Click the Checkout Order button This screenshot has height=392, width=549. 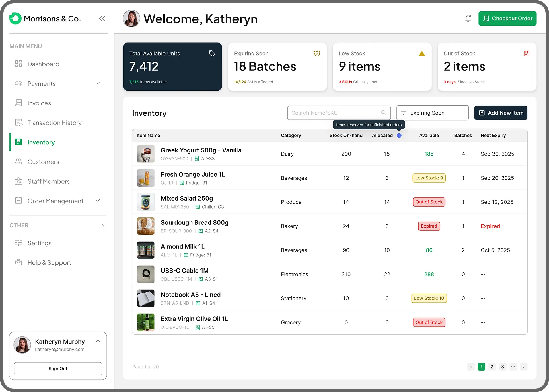507,18
